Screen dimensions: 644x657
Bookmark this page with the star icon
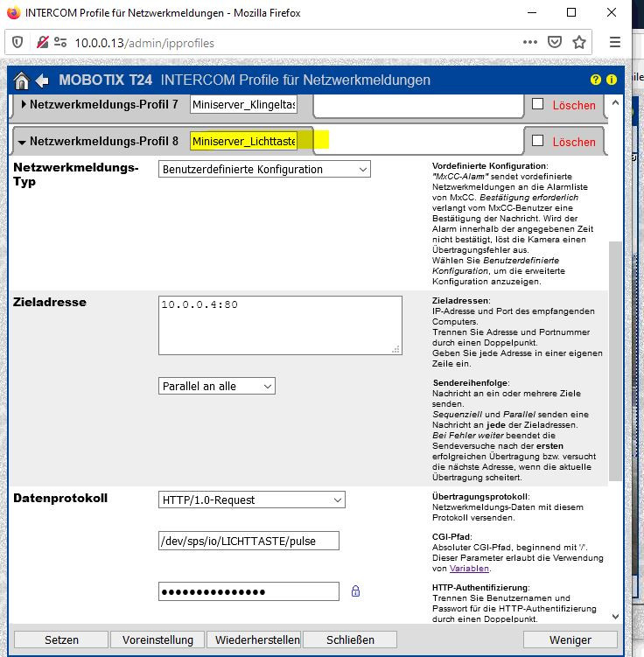click(579, 42)
